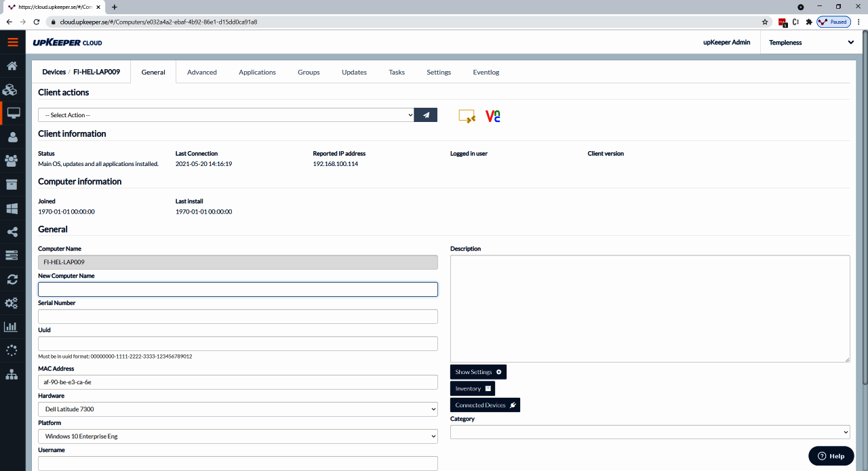868x471 pixels.
Task: Click the Users person icon in sidebar
Action: pyautogui.click(x=14, y=137)
